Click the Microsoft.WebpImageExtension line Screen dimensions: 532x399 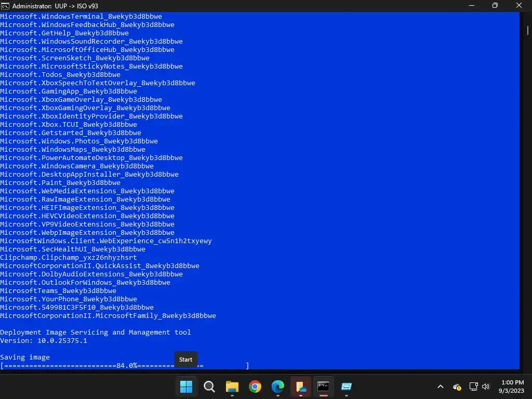click(x=87, y=232)
